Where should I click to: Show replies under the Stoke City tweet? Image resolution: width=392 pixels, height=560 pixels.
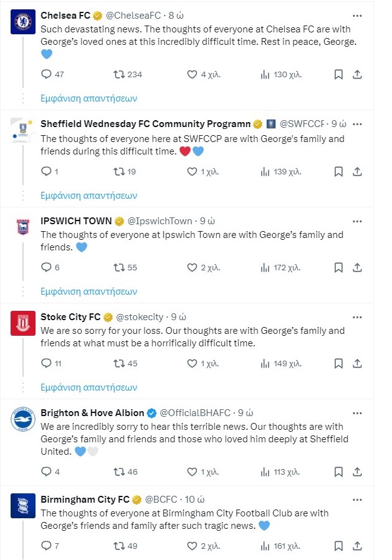[x=88, y=387]
